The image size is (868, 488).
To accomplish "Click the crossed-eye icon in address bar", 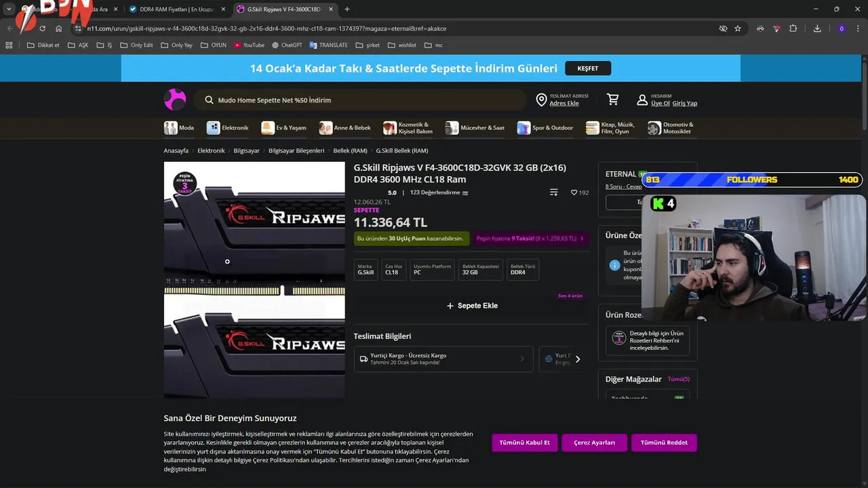I will (x=723, y=28).
